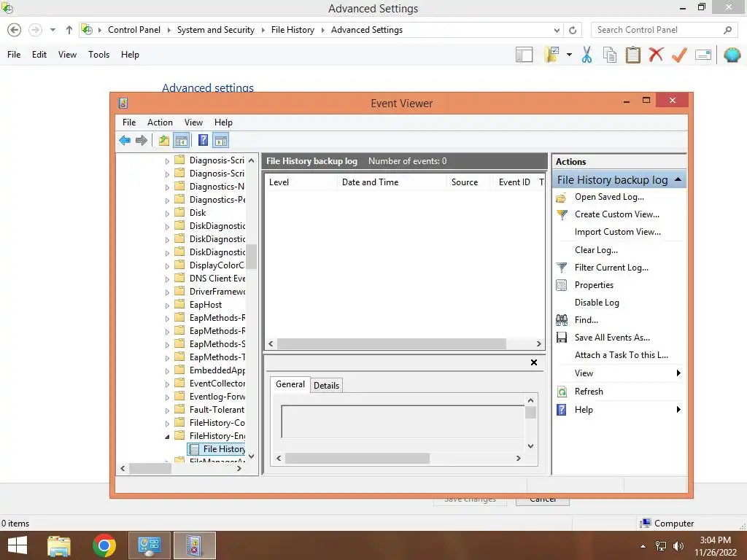747x560 pixels.
Task: Switch to the Details tab
Action: coord(326,386)
